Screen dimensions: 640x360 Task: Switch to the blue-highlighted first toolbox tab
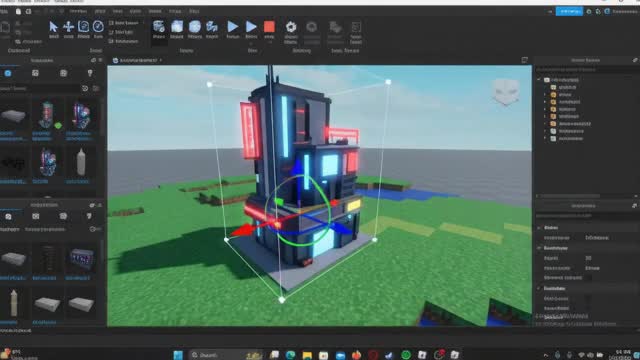tap(8, 73)
